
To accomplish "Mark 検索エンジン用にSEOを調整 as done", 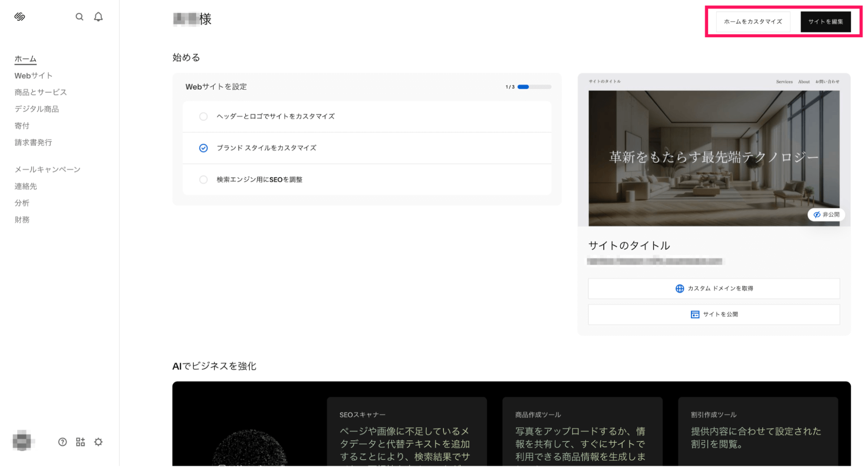I will click(203, 179).
